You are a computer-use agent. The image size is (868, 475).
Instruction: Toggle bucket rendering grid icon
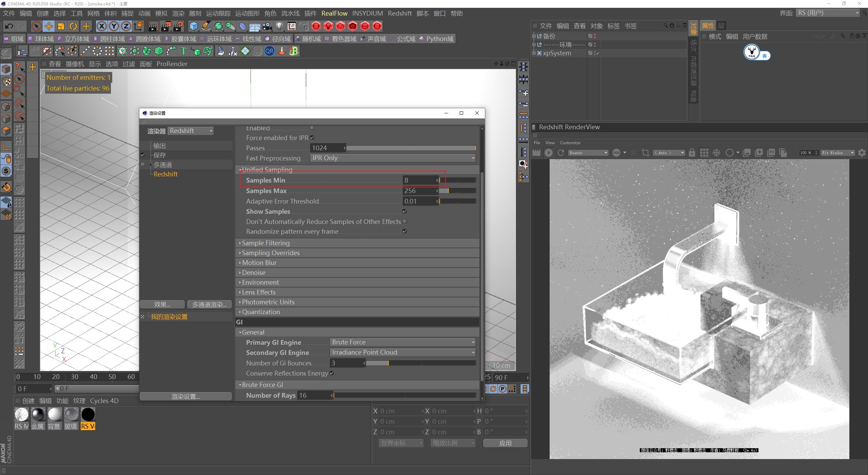pos(704,153)
